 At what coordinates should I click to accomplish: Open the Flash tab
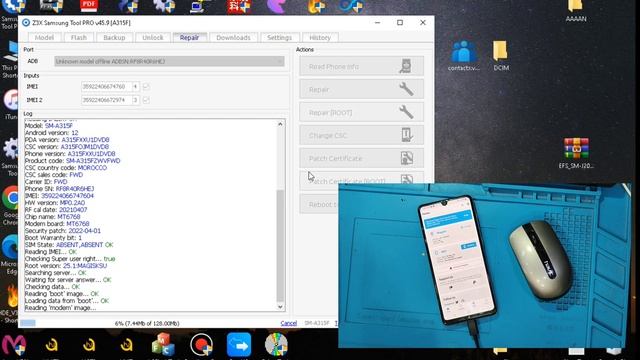point(79,38)
